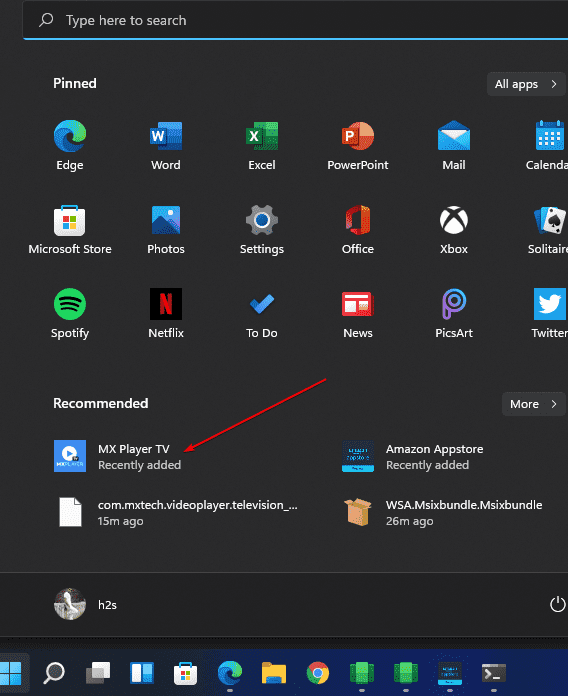Open Settings from pinned apps
The width and height of the screenshot is (568, 696).
[262, 229]
